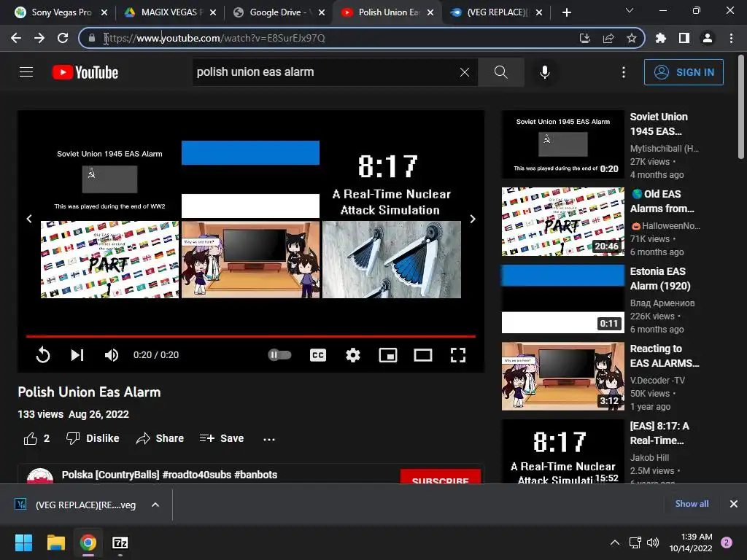Close the downloads bar

point(734,504)
